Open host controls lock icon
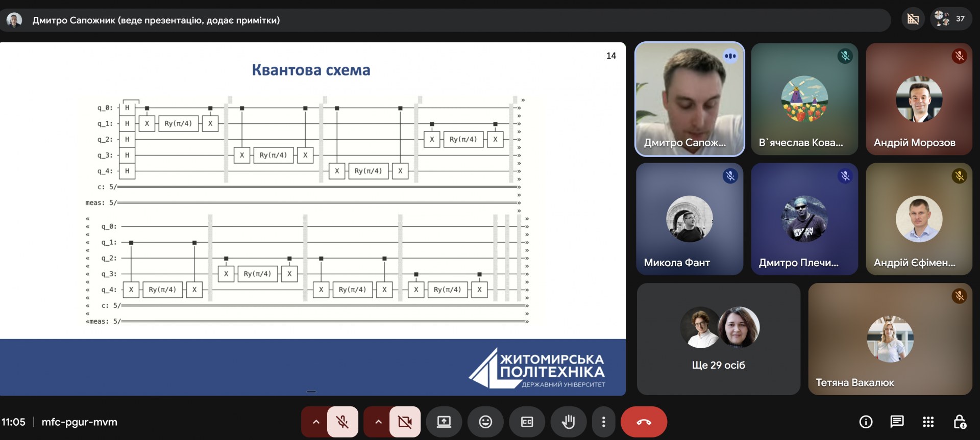The height and width of the screenshot is (440, 980). (x=960, y=422)
